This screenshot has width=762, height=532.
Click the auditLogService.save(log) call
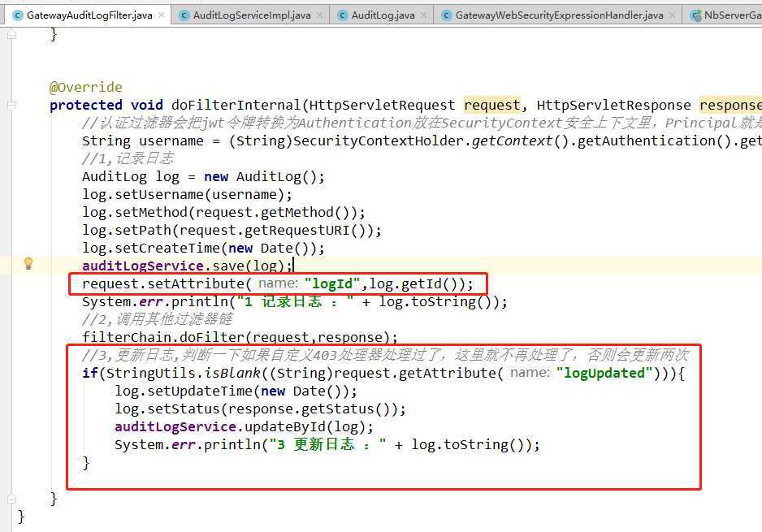pos(187,266)
